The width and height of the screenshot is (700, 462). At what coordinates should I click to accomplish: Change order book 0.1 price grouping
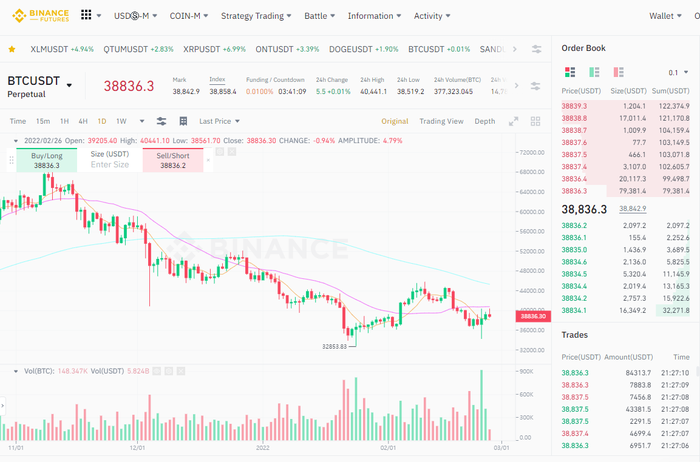pos(678,72)
